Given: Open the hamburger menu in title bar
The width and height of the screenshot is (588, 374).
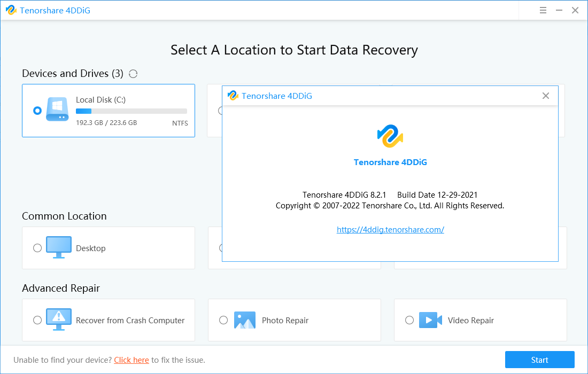Looking at the screenshot, I should click(543, 11).
